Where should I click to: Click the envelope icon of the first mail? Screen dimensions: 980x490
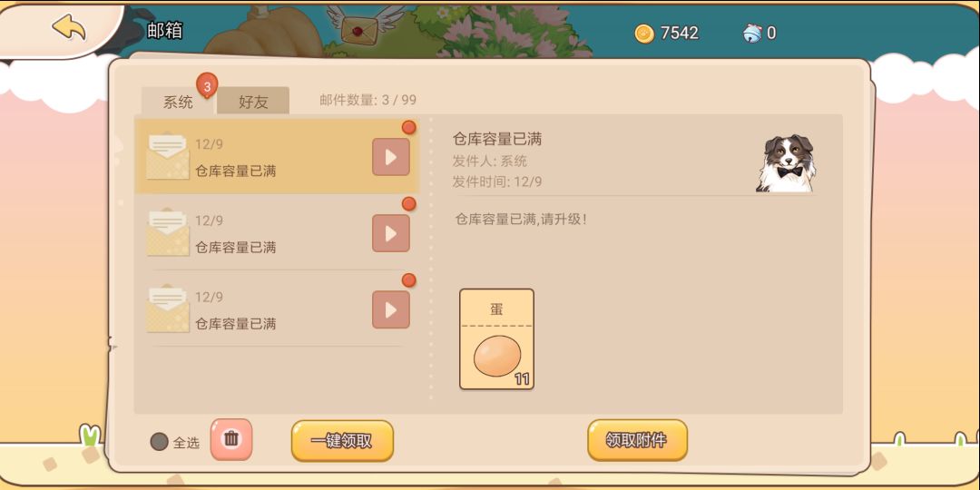[168, 157]
